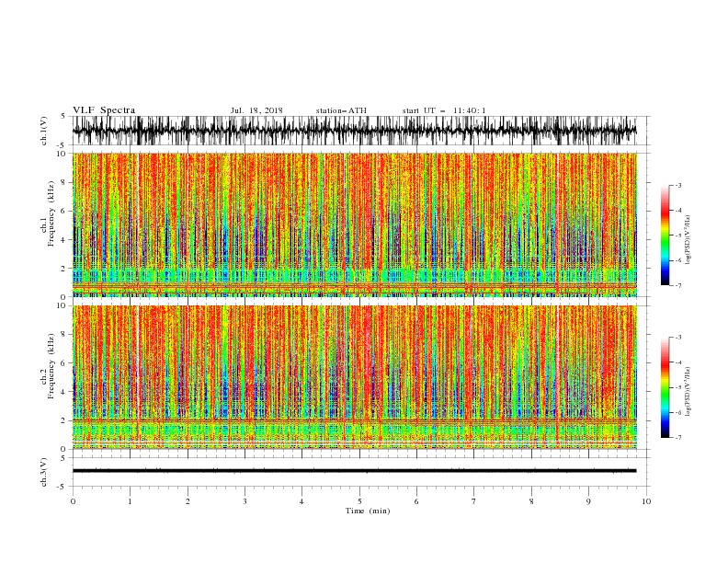Select the "Jul. 18, 2018" date text

click(256, 110)
